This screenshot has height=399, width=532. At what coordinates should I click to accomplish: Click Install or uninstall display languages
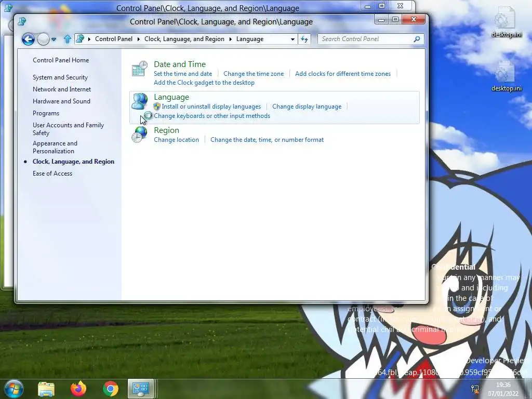(211, 107)
